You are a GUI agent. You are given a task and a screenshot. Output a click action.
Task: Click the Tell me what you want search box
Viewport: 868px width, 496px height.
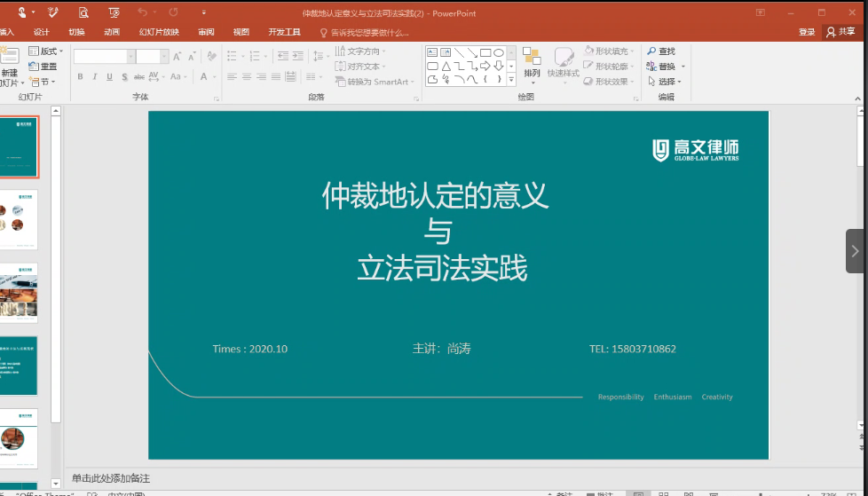point(365,33)
